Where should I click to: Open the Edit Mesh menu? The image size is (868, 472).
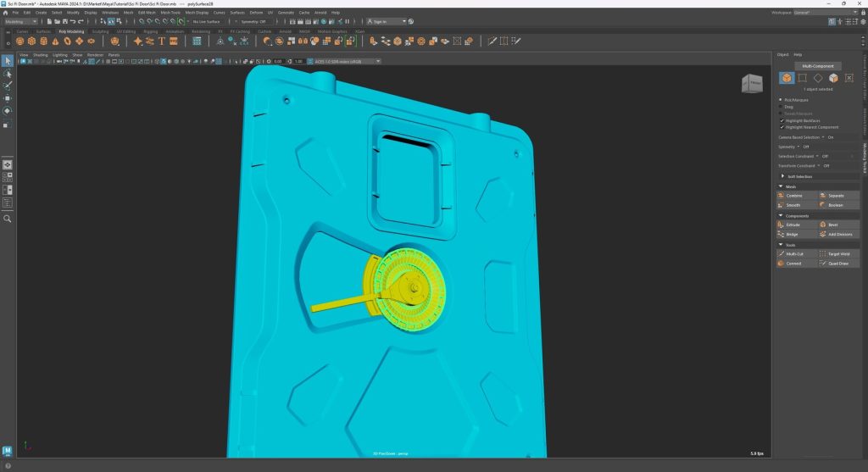pyautogui.click(x=147, y=12)
